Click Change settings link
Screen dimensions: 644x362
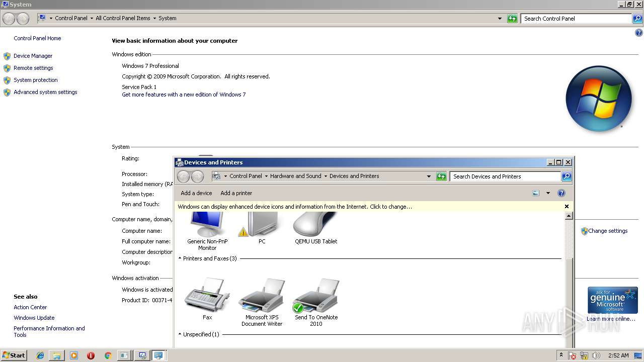(608, 231)
